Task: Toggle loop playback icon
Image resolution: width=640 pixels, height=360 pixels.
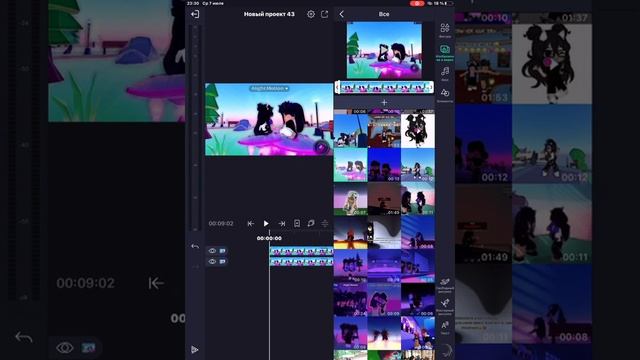Action: [311, 223]
